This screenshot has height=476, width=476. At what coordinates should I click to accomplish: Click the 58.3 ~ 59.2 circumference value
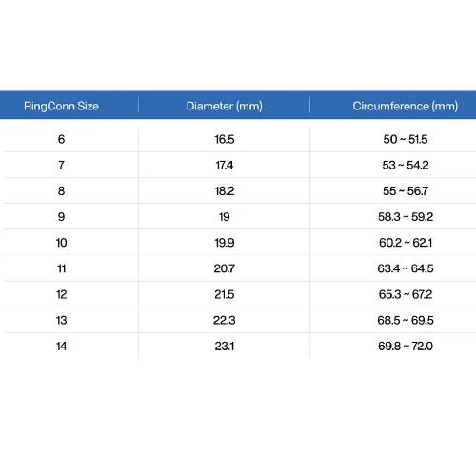(x=406, y=217)
